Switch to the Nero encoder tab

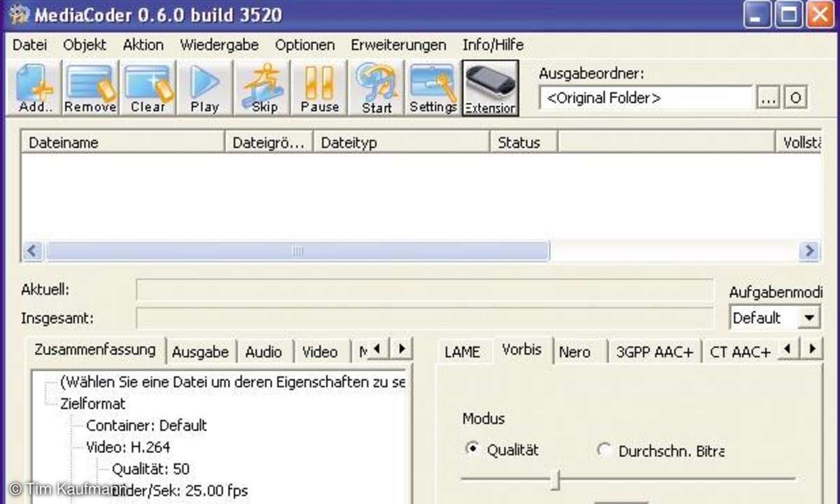575,352
